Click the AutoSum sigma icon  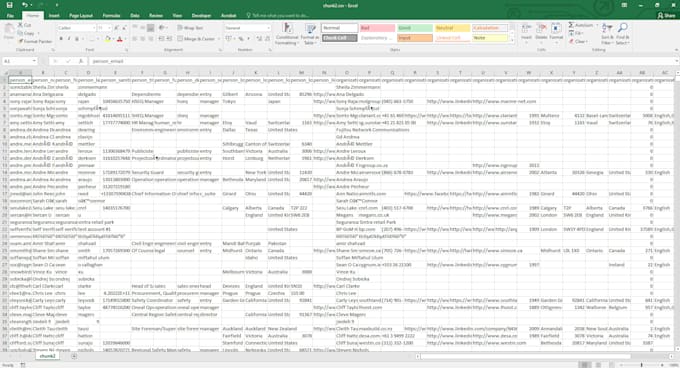coord(571,25)
